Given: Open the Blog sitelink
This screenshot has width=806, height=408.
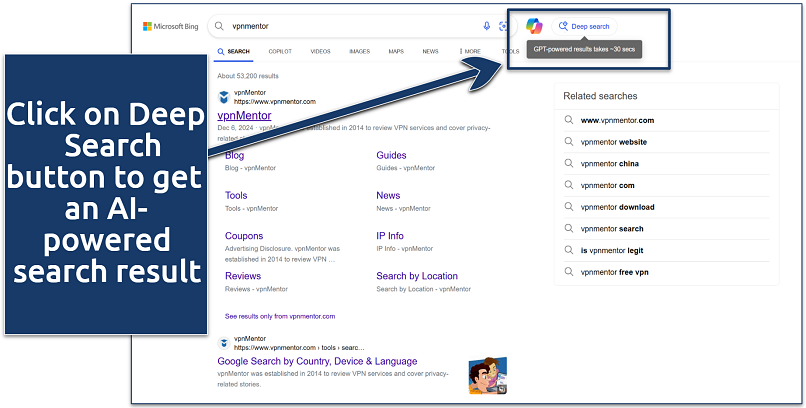Looking at the screenshot, I should pyautogui.click(x=234, y=155).
